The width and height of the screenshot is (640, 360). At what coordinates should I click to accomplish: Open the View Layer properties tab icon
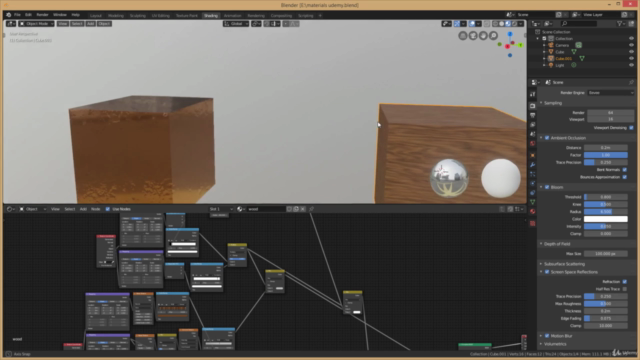[x=532, y=125]
